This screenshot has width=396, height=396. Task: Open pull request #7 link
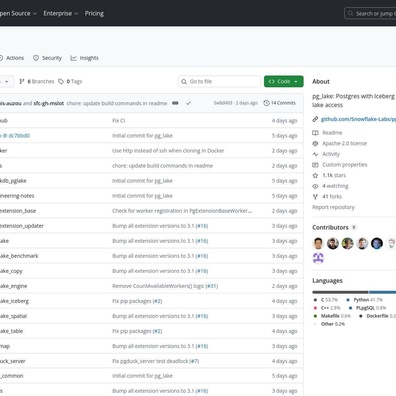tap(194, 361)
